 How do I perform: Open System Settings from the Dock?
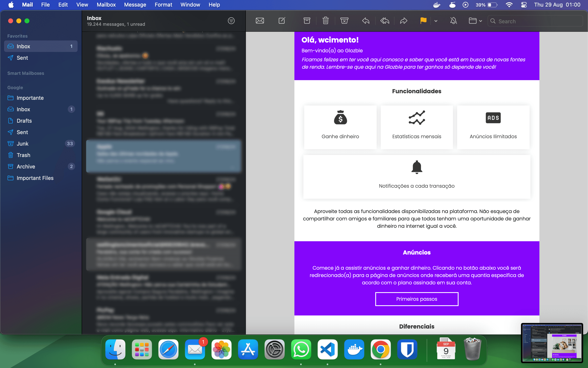coord(275,350)
